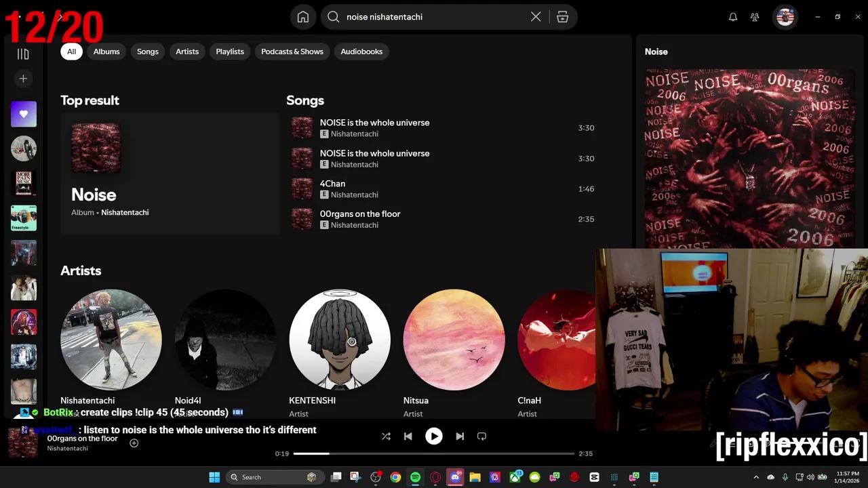The width and height of the screenshot is (868, 488).
Task: Select the song '4Chan'
Action: click(332, 184)
